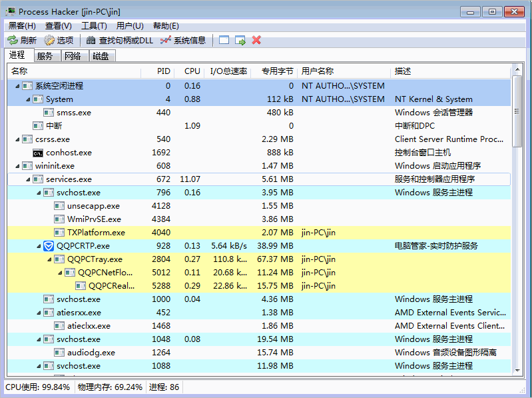The height and width of the screenshot is (398, 532).
Task: Click find window and thread icon
Action: (240, 40)
